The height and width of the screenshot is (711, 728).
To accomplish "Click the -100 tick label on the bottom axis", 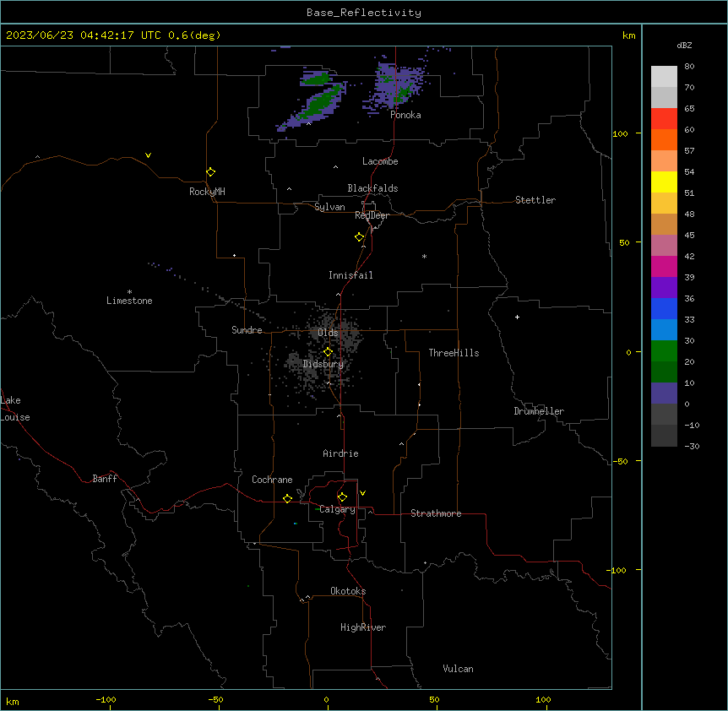I will [x=106, y=699].
